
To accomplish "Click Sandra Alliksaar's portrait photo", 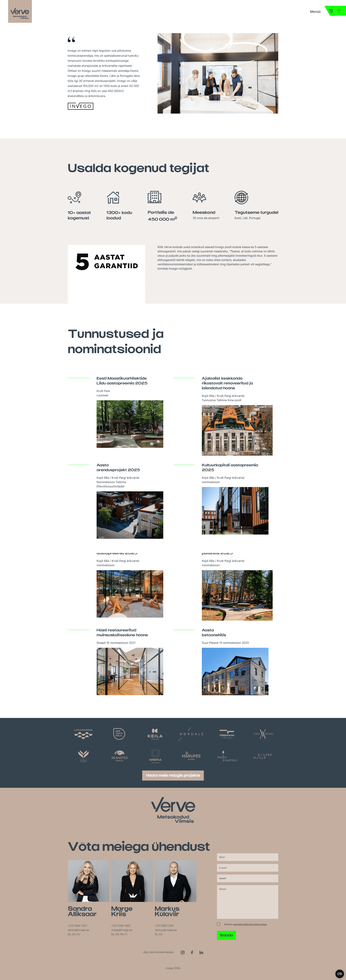I will point(88,881).
